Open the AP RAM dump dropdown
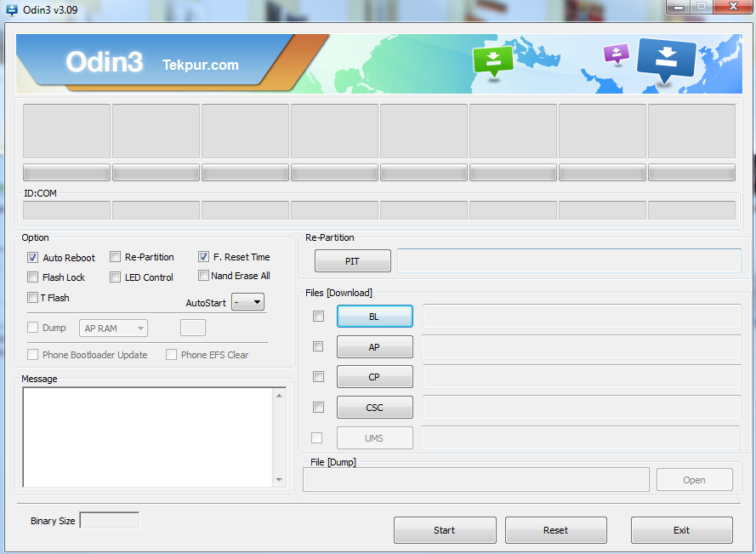This screenshot has width=756, height=554. pyautogui.click(x=113, y=328)
